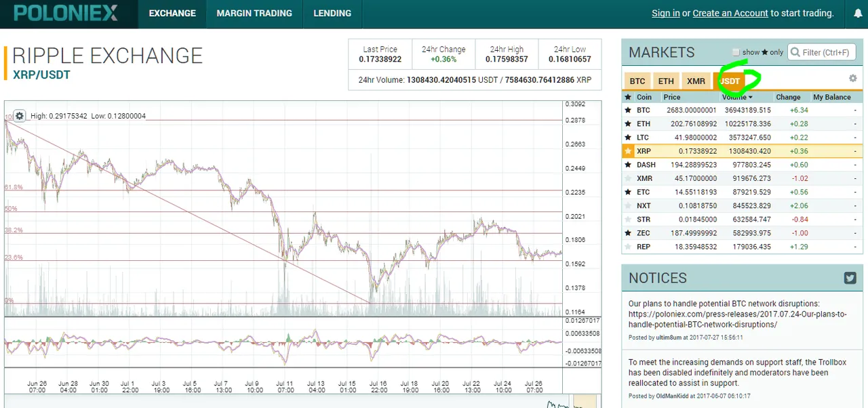Toggle favorite star for ETH row
Screen dimensions: 868x408
[628, 124]
